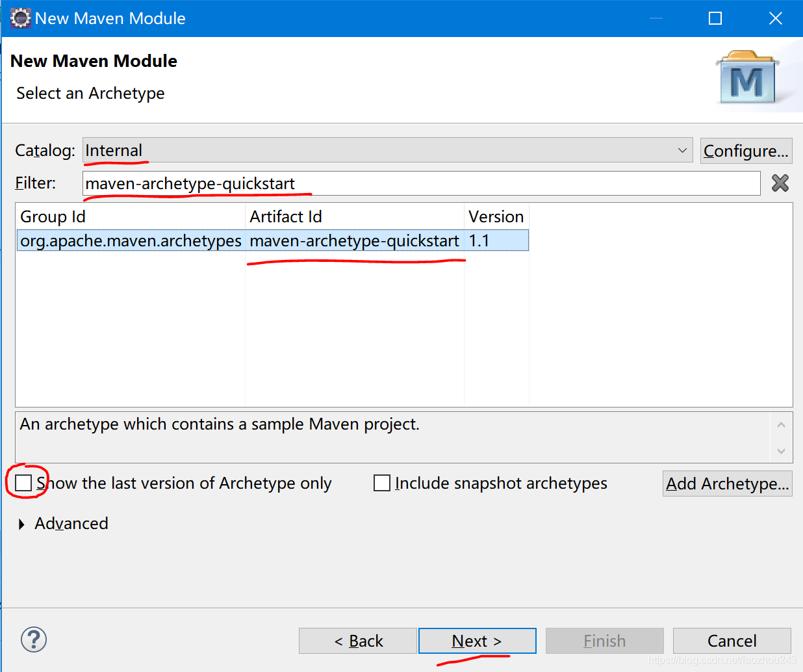Toggle Show the last version of Archetype only

[x=23, y=483]
